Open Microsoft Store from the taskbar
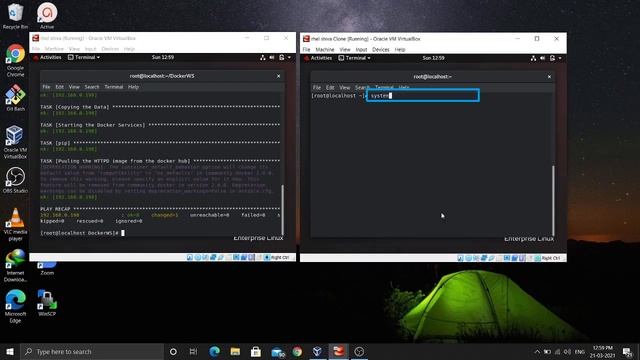Viewport: 640px width, 360px height. [256, 351]
